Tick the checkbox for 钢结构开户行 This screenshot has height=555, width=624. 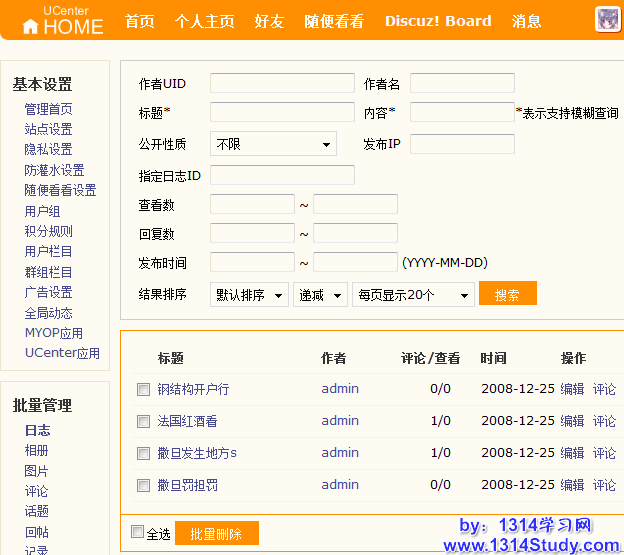point(143,389)
